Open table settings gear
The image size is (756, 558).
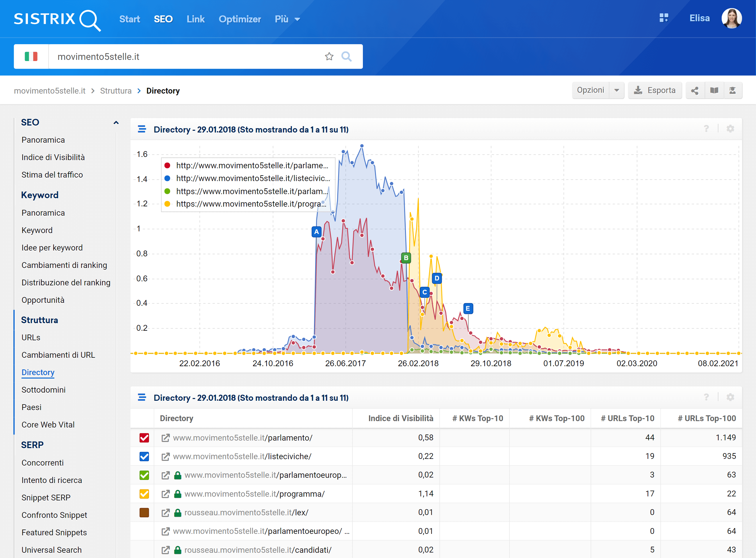click(x=730, y=397)
